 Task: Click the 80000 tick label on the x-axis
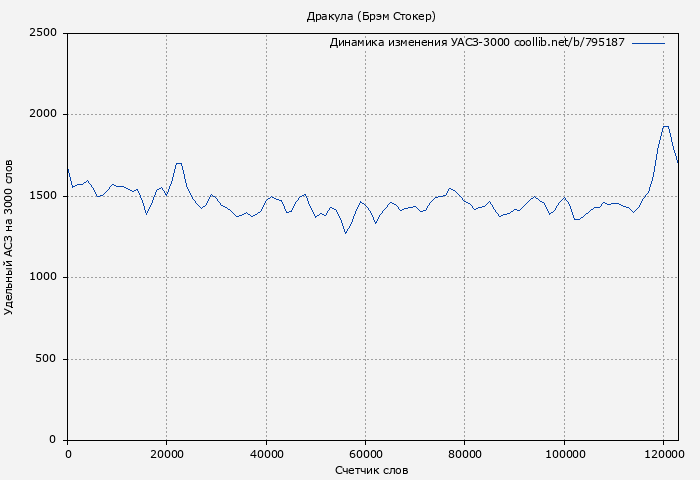(x=465, y=454)
